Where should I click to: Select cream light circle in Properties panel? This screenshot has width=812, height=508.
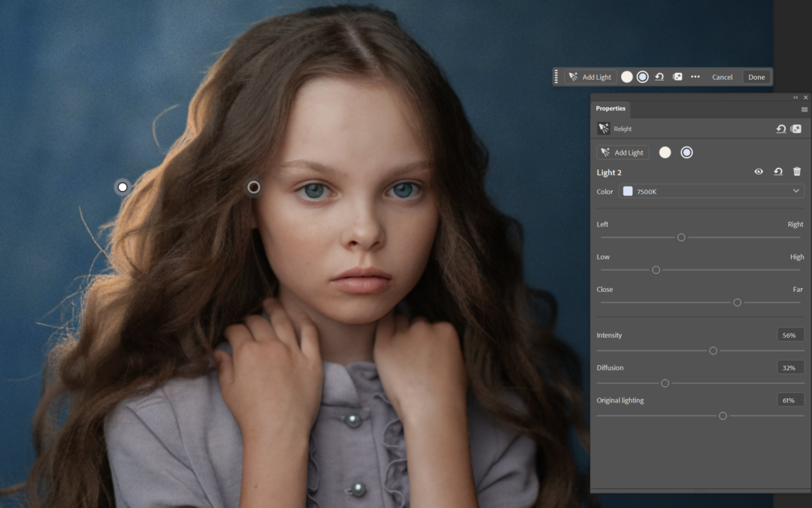coord(665,152)
